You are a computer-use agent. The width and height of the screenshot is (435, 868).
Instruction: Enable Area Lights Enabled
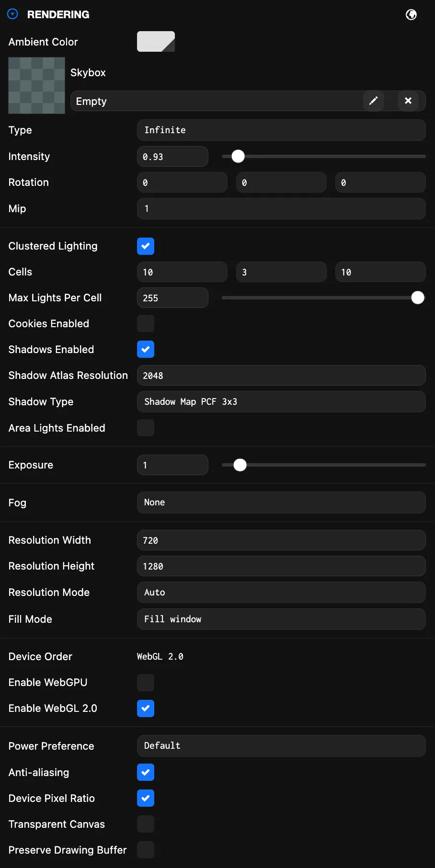[x=146, y=428]
